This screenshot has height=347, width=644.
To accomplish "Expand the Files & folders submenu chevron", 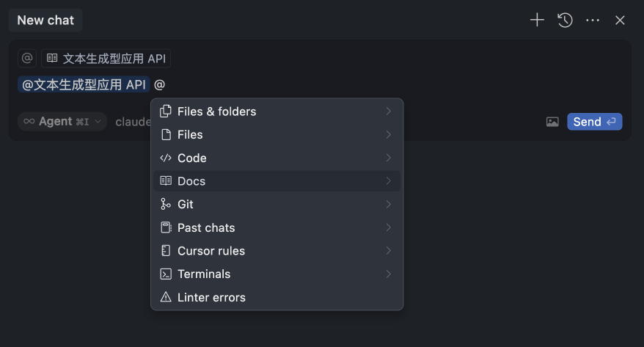I will [388, 112].
